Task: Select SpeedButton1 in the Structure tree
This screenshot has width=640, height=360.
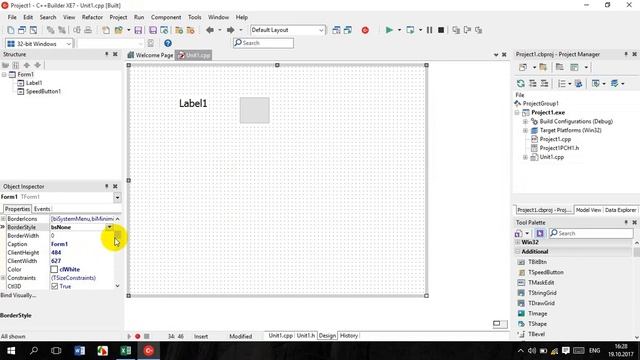Action: (x=43, y=91)
